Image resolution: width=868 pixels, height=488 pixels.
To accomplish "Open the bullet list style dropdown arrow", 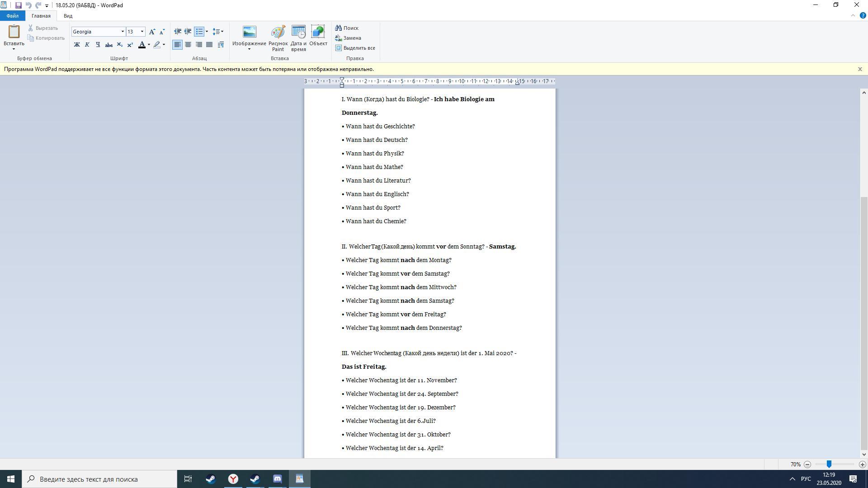I will coord(207,32).
